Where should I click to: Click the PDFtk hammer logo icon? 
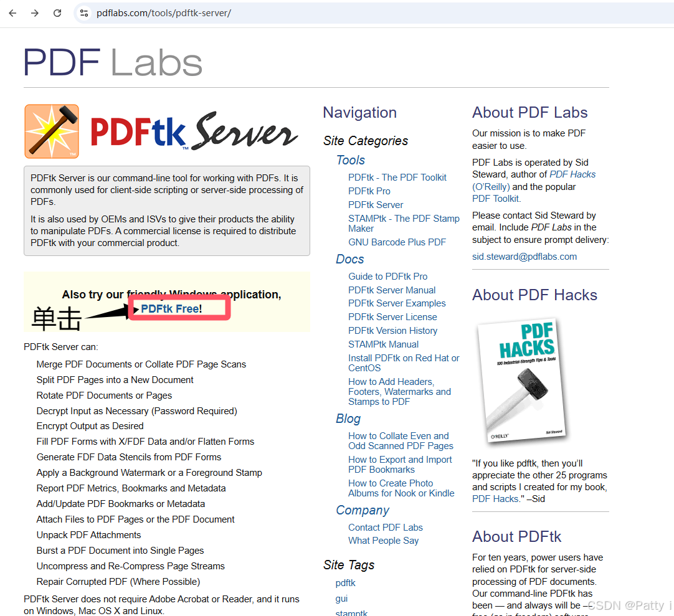pyautogui.click(x=52, y=131)
